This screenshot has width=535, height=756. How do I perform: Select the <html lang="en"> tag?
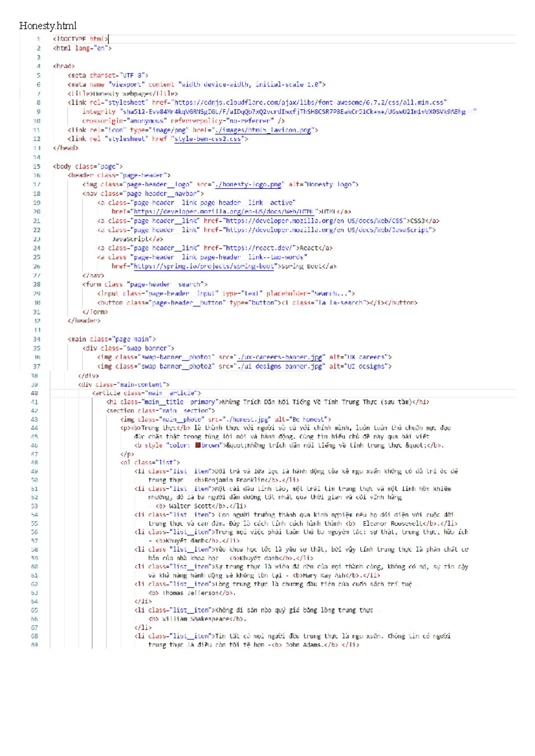pos(82,48)
